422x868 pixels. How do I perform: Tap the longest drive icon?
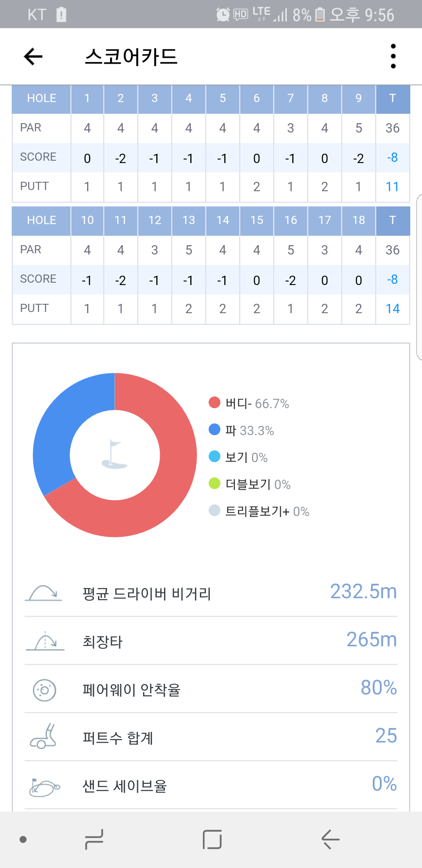45,641
